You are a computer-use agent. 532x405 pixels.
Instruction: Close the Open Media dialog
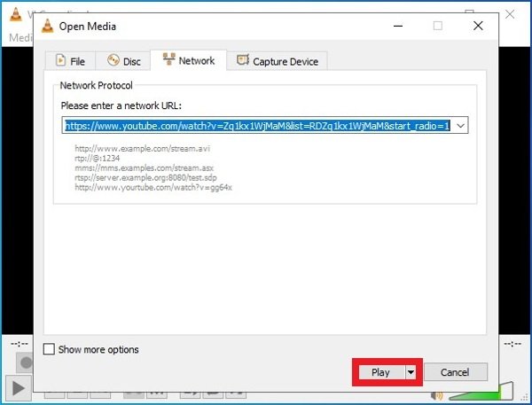[x=478, y=26]
